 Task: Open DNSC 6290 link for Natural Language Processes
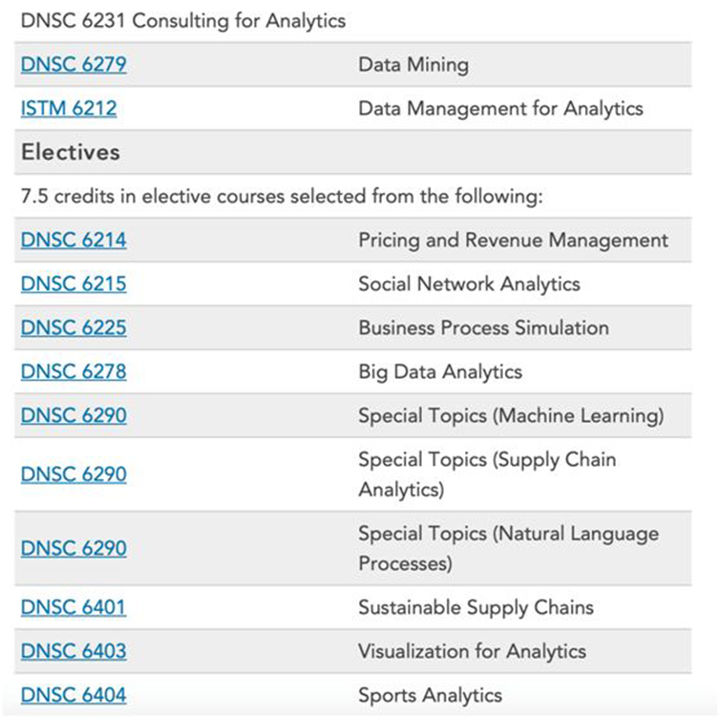click(x=73, y=548)
